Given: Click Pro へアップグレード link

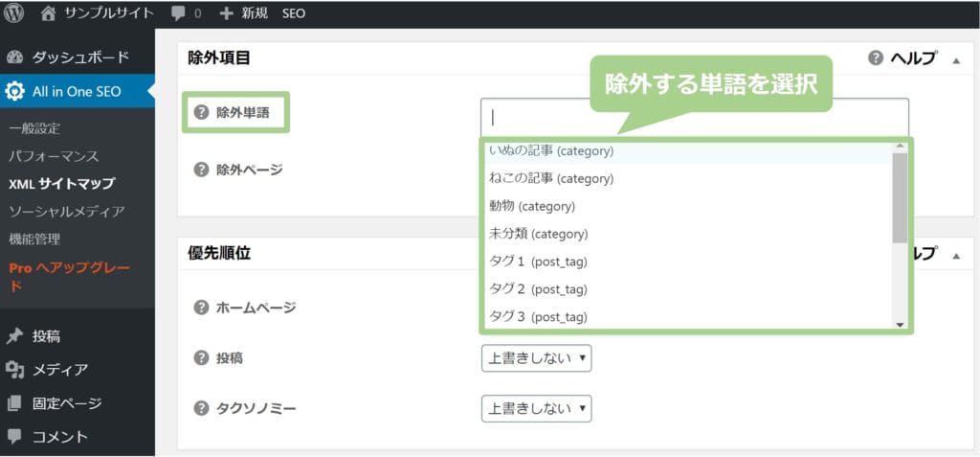Looking at the screenshot, I should (x=70, y=277).
